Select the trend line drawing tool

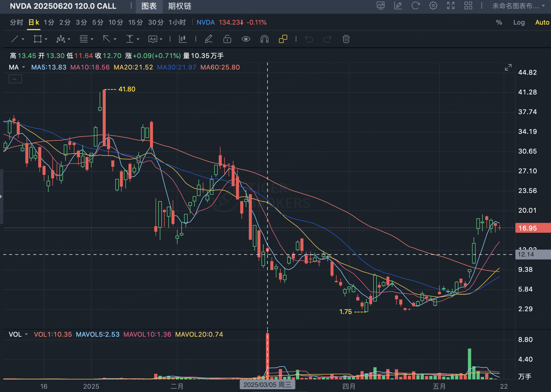click(15, 39)
